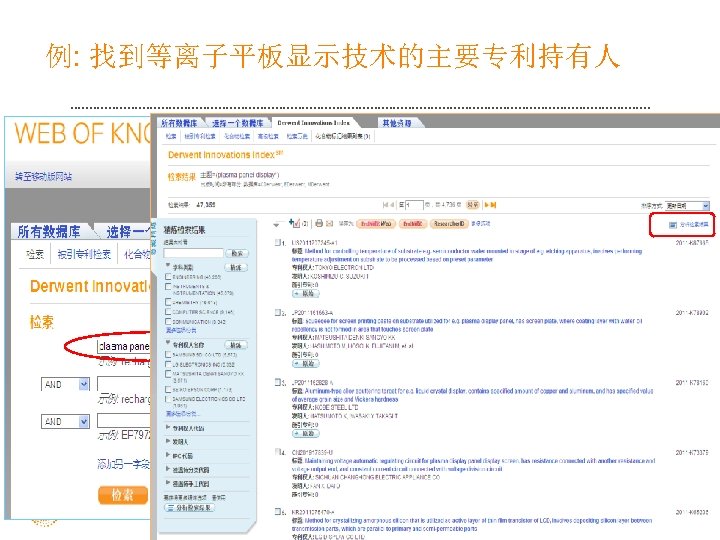Click the email envelope icon in results toolbar
This screenshot has height=540, width=720.
pyautogui.click(x=329, y=224)
